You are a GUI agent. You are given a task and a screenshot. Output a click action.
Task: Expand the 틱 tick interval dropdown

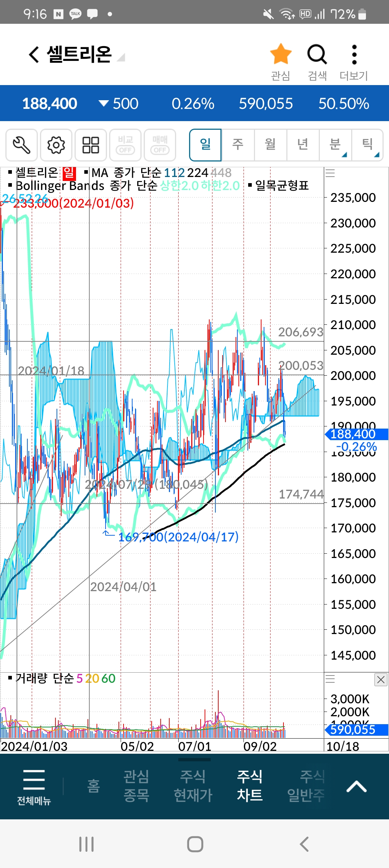click(367, 145)
